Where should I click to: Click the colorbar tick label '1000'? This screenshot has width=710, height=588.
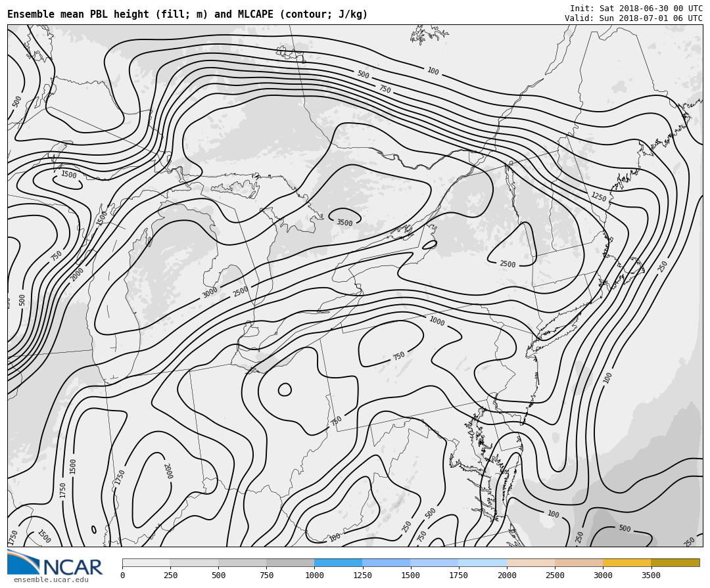pos(314,576)
